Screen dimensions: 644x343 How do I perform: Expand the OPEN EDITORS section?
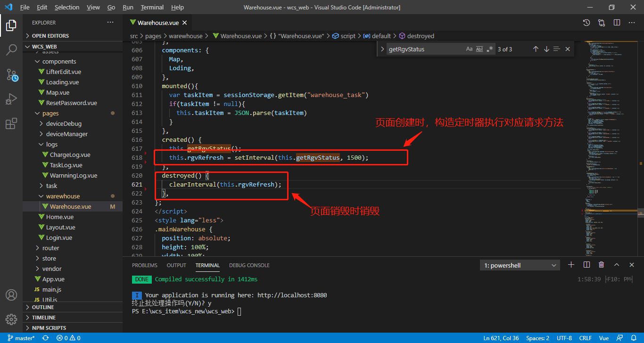tap(73, 36)
